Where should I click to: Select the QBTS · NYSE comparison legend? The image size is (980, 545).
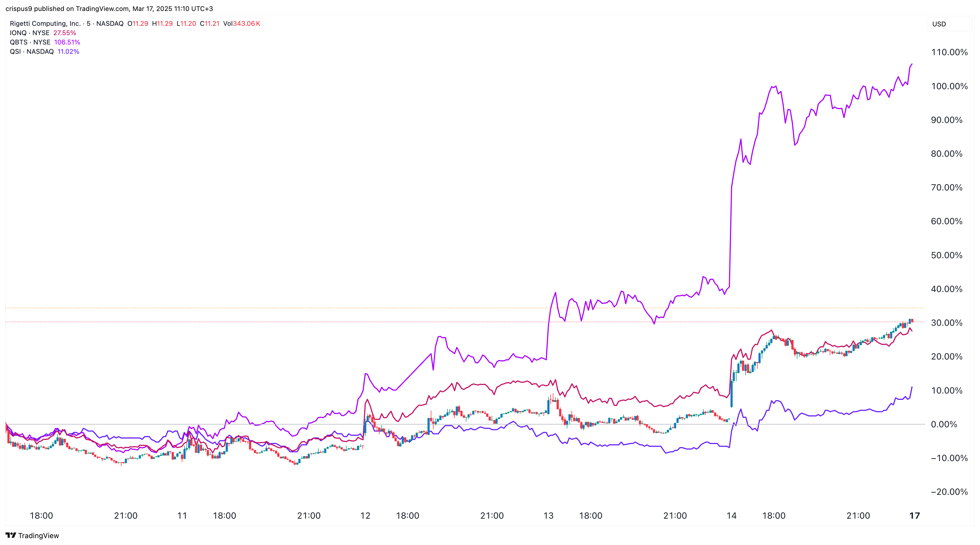[30, 42]
